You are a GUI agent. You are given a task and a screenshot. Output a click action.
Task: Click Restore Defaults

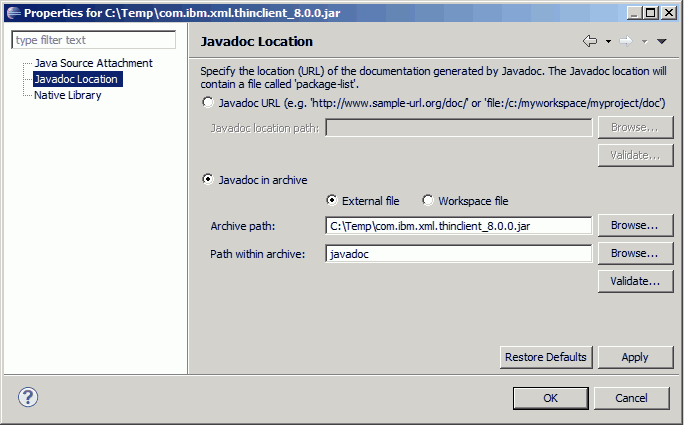[x=546, y=357]
